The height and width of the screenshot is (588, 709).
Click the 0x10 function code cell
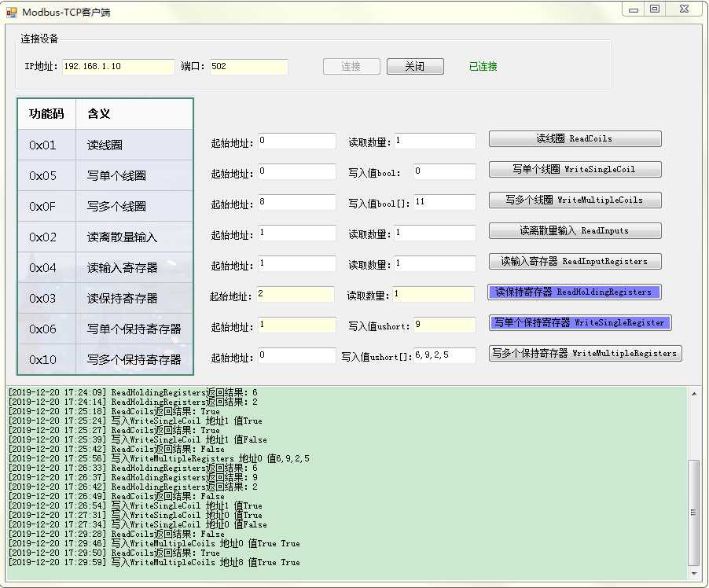46,359
